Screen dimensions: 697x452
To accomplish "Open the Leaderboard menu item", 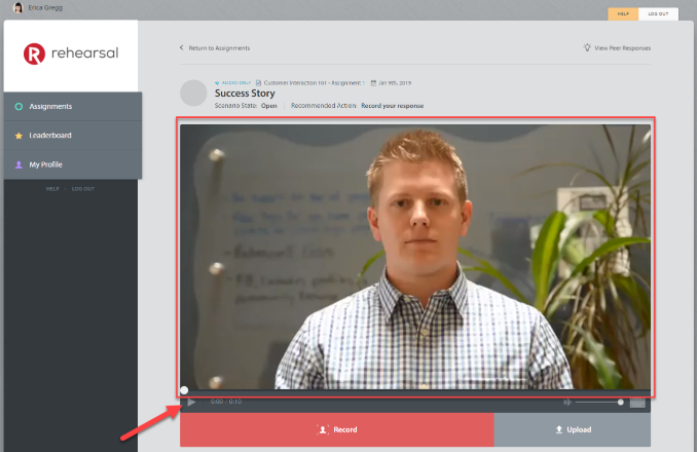I will 50,135.
